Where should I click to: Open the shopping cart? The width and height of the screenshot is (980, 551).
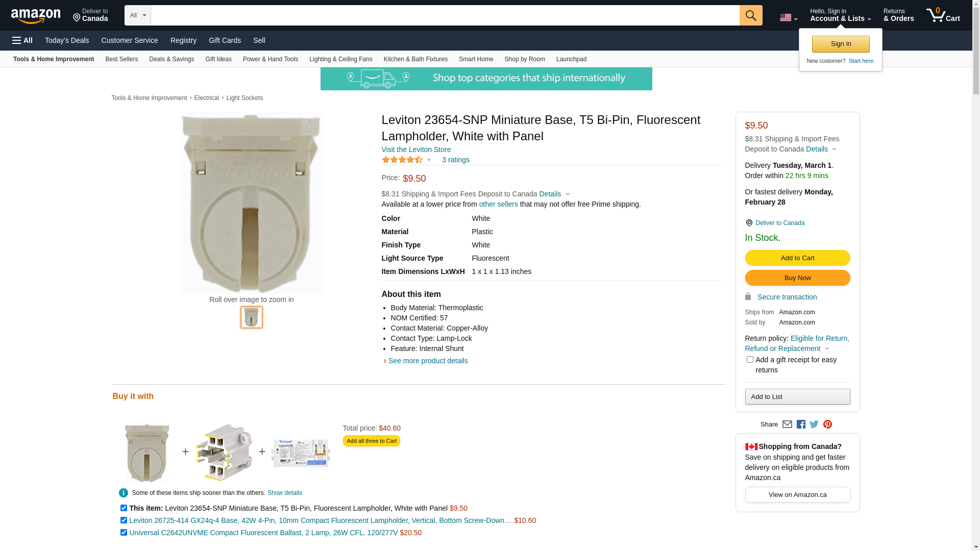point(943,15)
